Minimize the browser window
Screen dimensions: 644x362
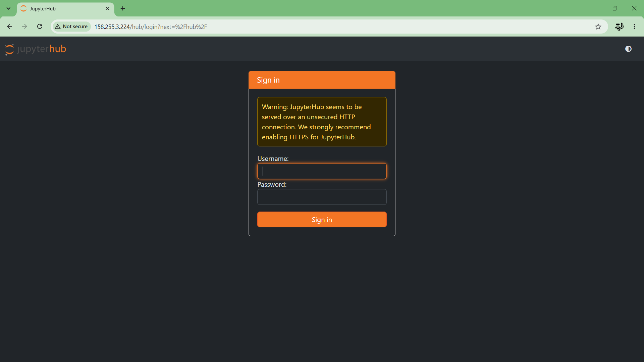[596, 8]
